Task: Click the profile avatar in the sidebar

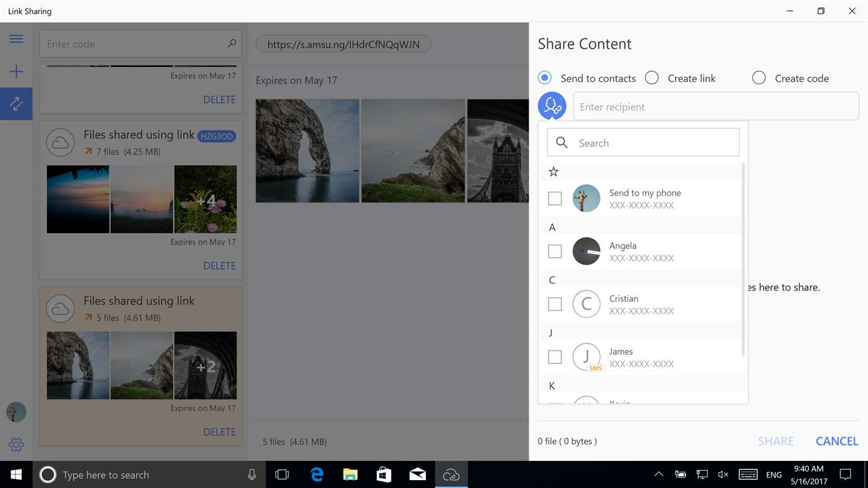Action: coord(16,412)
